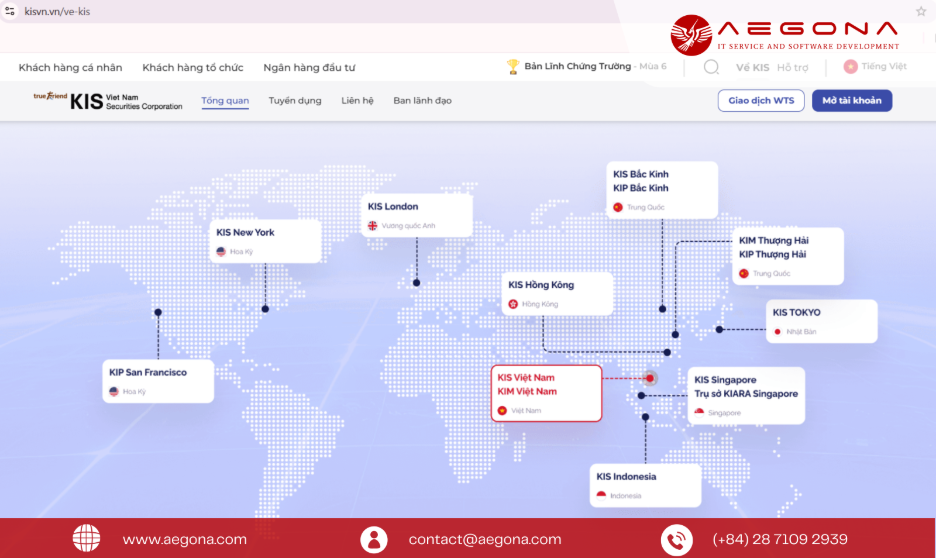The width and height of the screenshot is (936, 558).
Task: Click the China flag on KIS Bắc Kinh card
Action: point(618,207)
